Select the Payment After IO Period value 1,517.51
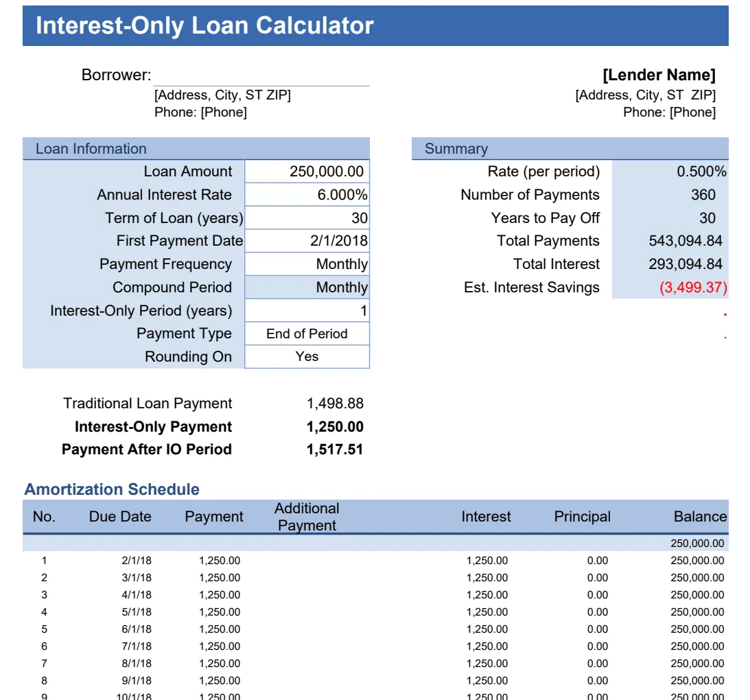The image size is (750, 700). click(x=335, y=450)
